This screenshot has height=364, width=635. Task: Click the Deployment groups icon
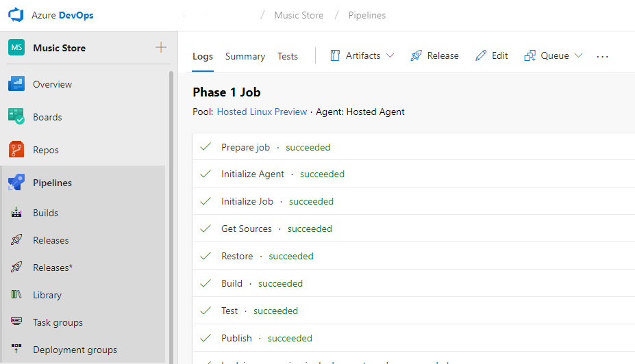pyautogui.click(x=16, y=350)
